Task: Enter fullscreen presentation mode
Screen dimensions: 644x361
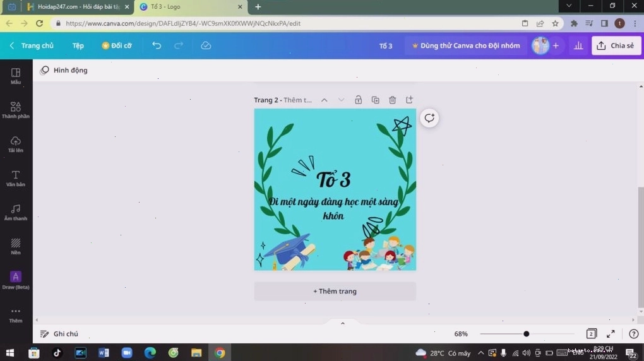Action: (611, 334)
